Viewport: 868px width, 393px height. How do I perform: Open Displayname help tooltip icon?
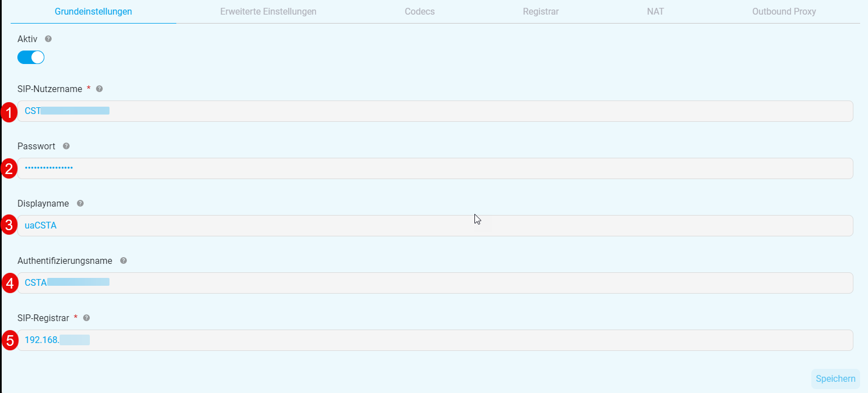point(80,203)
